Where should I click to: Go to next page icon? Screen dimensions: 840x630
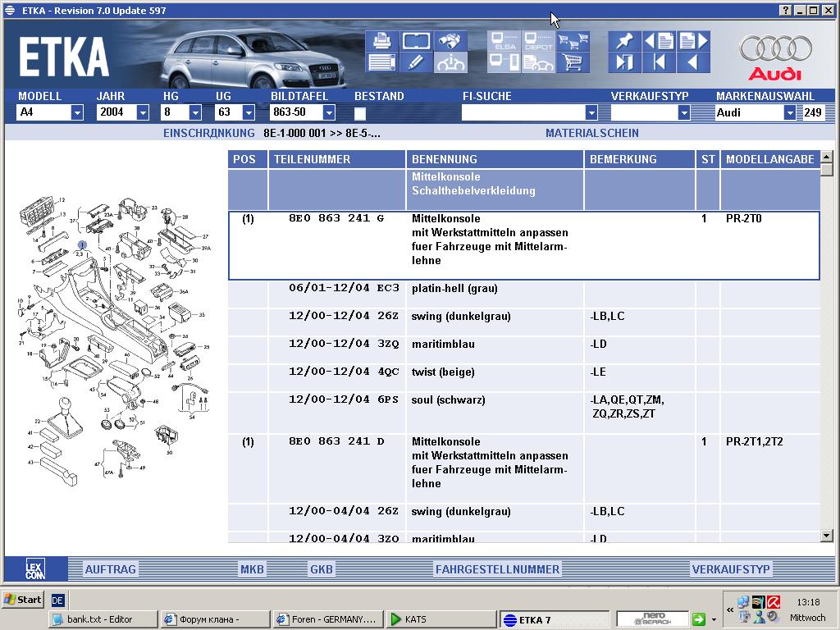[693, 41]
